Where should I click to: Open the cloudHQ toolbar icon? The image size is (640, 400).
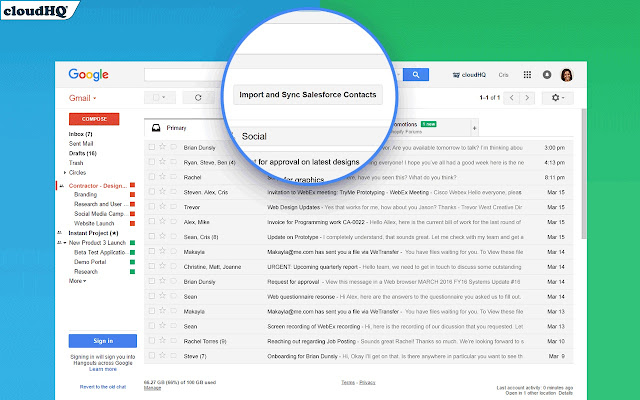click(469, 75)
